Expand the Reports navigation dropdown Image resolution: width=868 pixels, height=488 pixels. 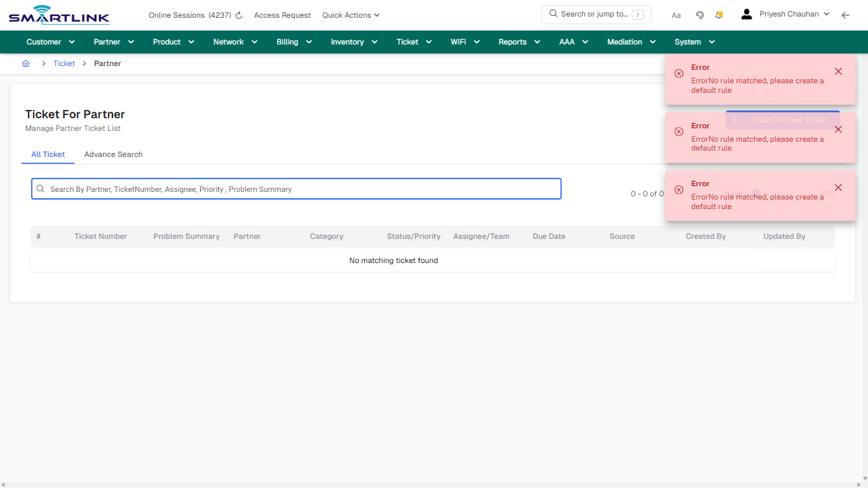(x=519, y=41)
